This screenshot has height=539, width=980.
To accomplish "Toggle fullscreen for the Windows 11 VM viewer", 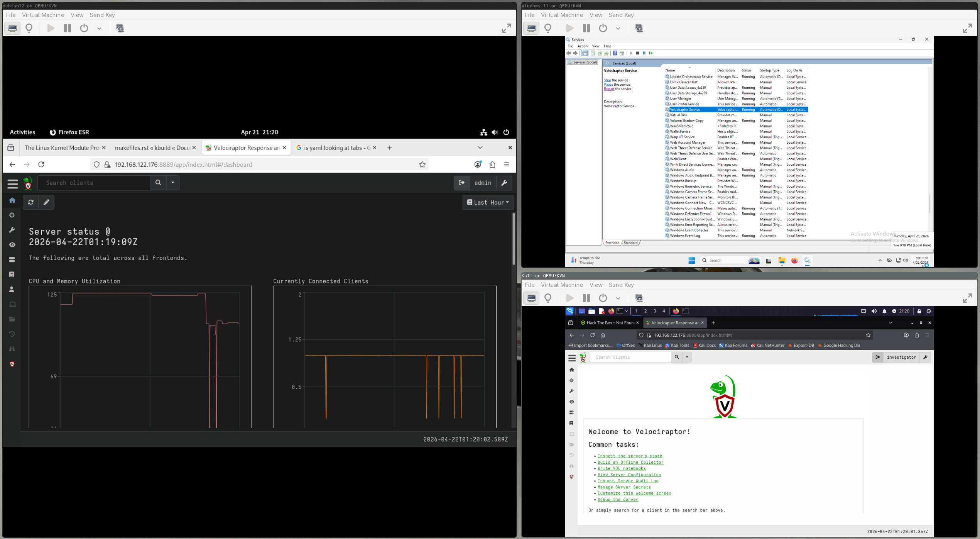I will (967, 28).
